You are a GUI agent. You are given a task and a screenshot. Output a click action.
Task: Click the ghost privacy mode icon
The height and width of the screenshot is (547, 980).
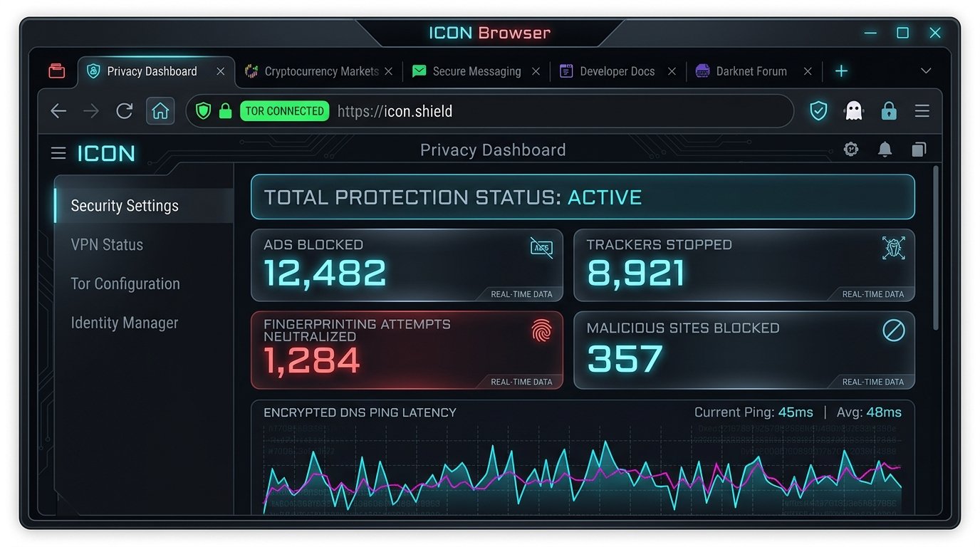coord(853,111)
